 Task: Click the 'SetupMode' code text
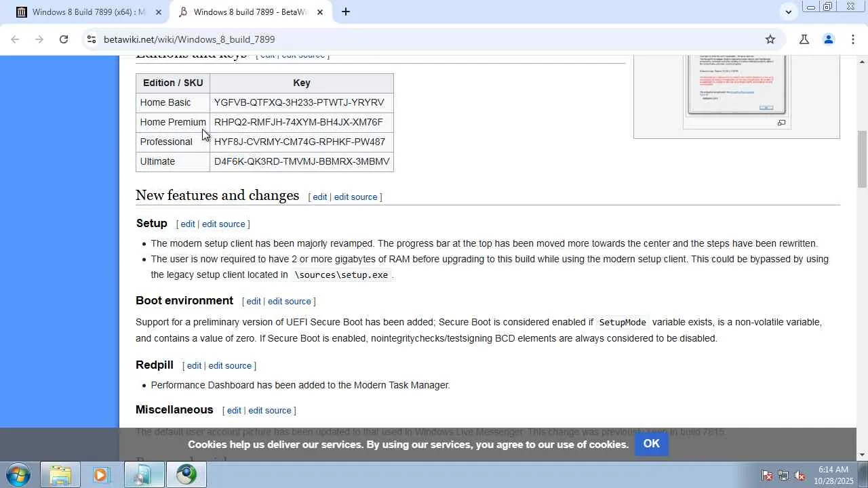(623, 323)
